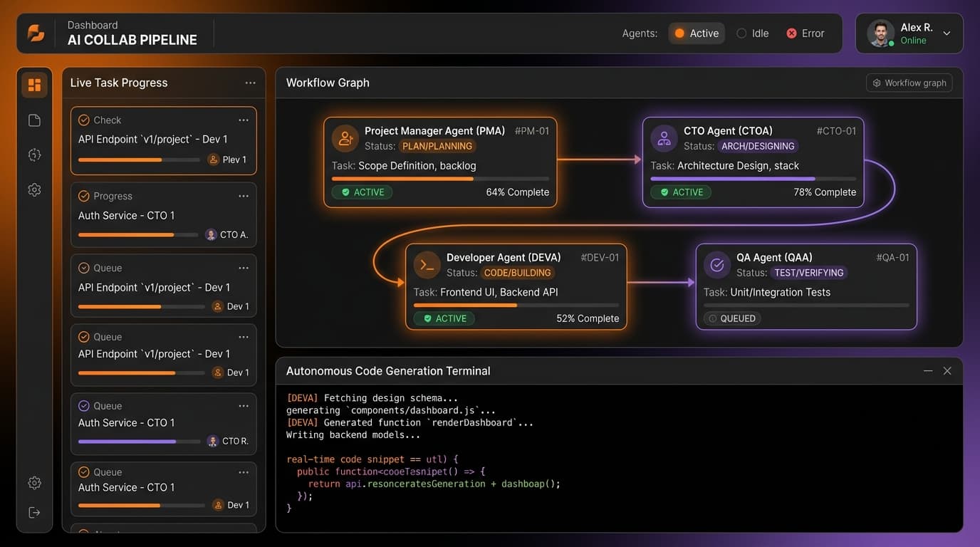Click the CTO A. assignee avatar
The image size is (980, 547).
pos(211,234)
